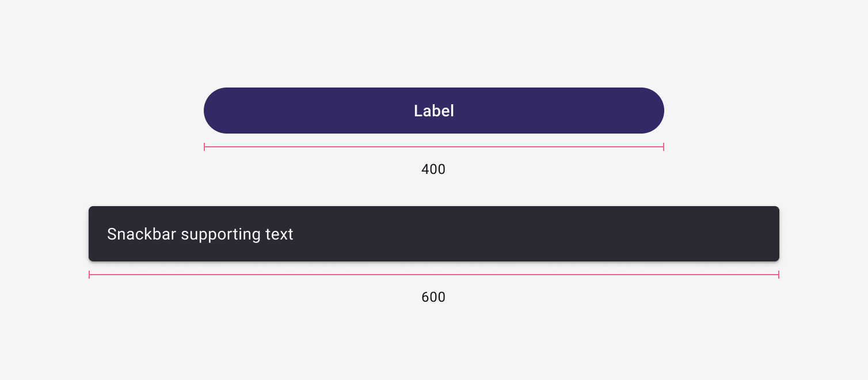The width and height of the screenshot is (868, 380).
Task: Select the measurement line under the snackbar
Action: pyautogui.click(x=433, y=275)
